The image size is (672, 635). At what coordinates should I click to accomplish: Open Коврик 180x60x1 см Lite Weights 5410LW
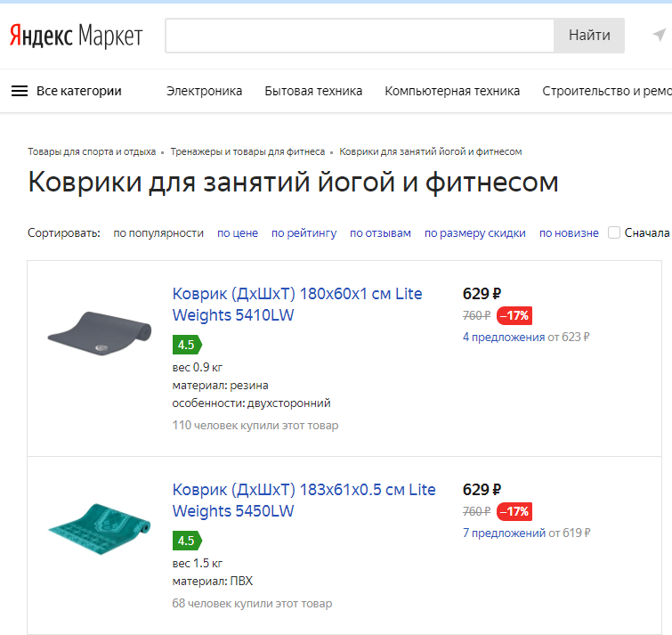tap(297, 305)
